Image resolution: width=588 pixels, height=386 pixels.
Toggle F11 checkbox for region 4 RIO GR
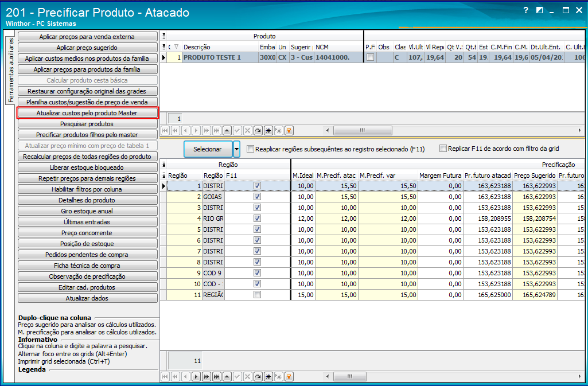tap(257, 218)
